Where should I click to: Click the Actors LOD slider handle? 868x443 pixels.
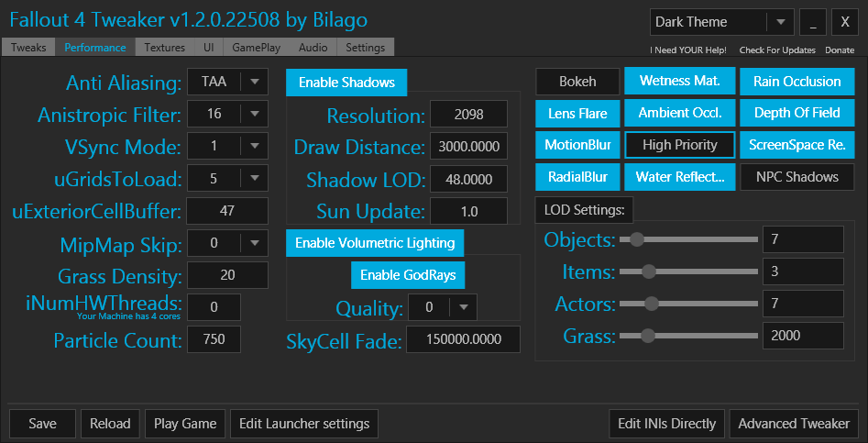click(x=652, y=304)
